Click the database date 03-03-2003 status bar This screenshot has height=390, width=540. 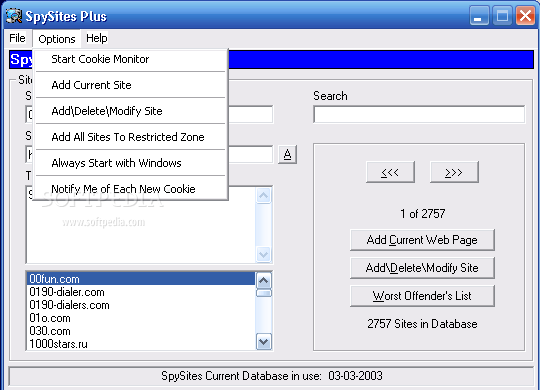tap(272, 376)
